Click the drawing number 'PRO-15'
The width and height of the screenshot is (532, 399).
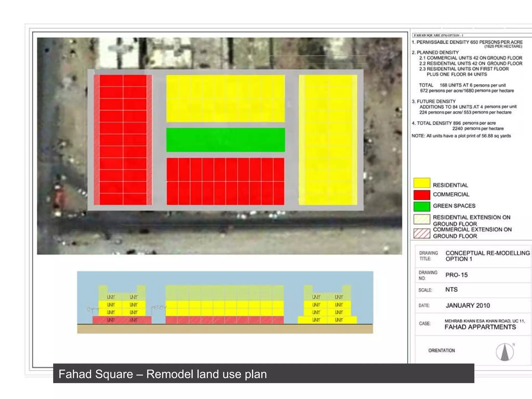[457, 275]
